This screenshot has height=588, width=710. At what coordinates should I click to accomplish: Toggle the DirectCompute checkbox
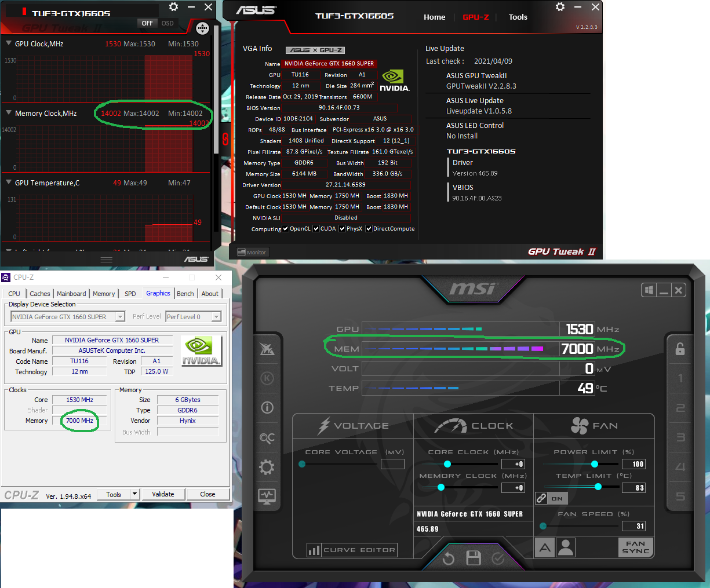[x=369, y=229]
